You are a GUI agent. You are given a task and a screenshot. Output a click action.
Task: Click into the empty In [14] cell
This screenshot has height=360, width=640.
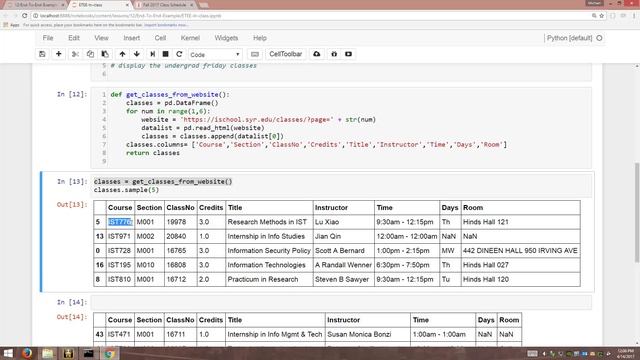pyautogui.click(x=342, y=302)
